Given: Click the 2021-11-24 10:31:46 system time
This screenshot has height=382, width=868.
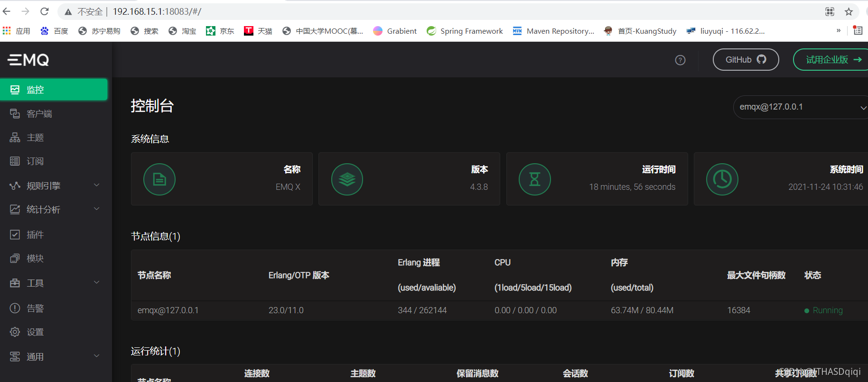Looking at the screenshot, I should 826,187.
